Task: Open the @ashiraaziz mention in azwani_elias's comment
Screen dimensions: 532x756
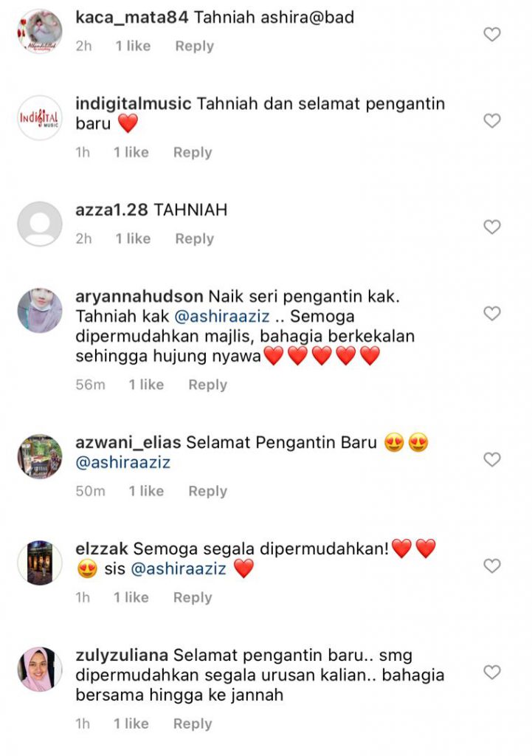Action: [123, 462]
